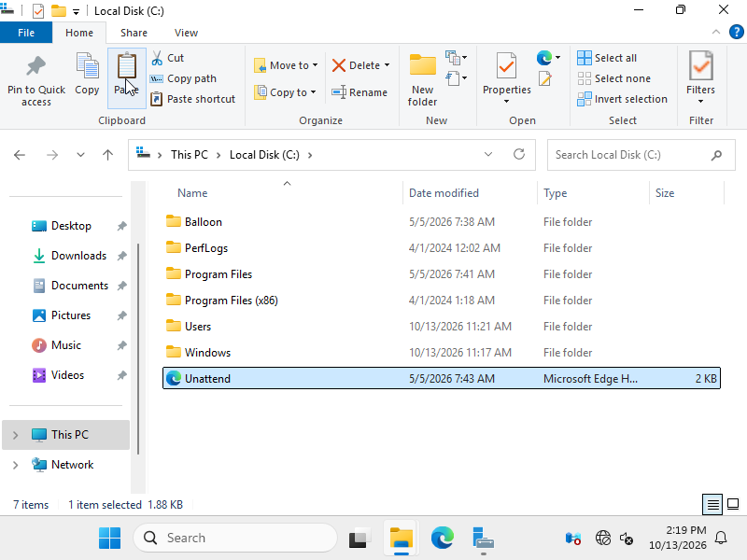This screenshot has height=560, width=747.
Task: Open notification bell in system tray
Action: coord(721,539)
